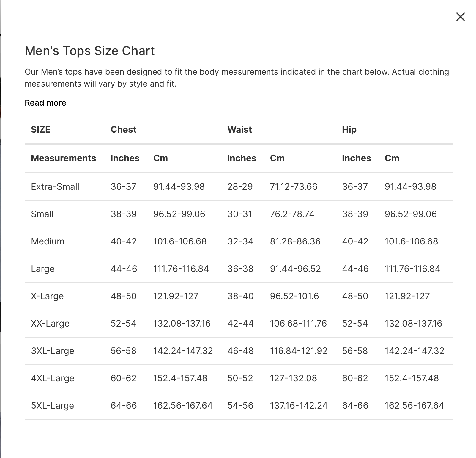Expand the Read more link

tap(45, 103)
